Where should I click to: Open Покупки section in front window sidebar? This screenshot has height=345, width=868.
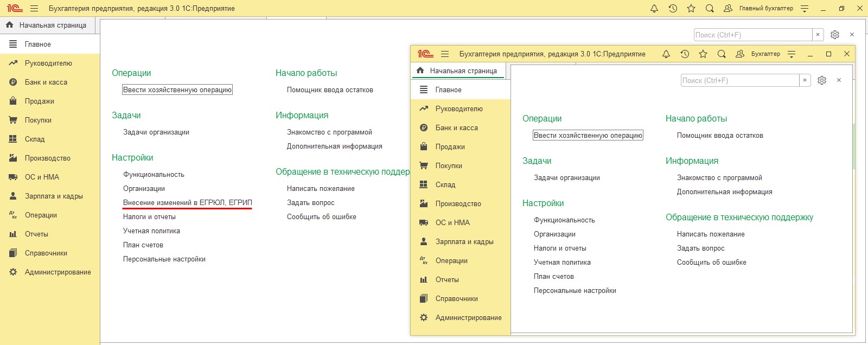(x=461, y=165)
